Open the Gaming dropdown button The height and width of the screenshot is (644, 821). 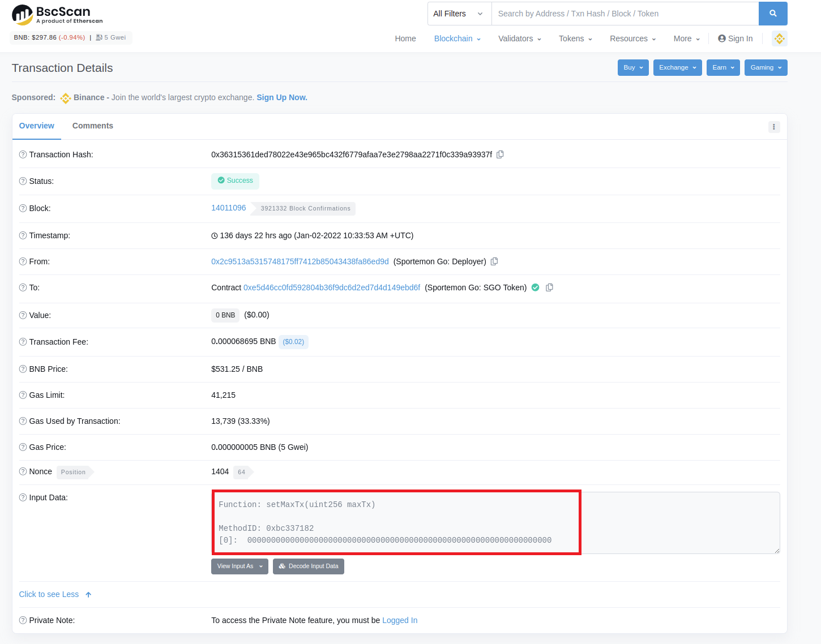coord(766,67)
